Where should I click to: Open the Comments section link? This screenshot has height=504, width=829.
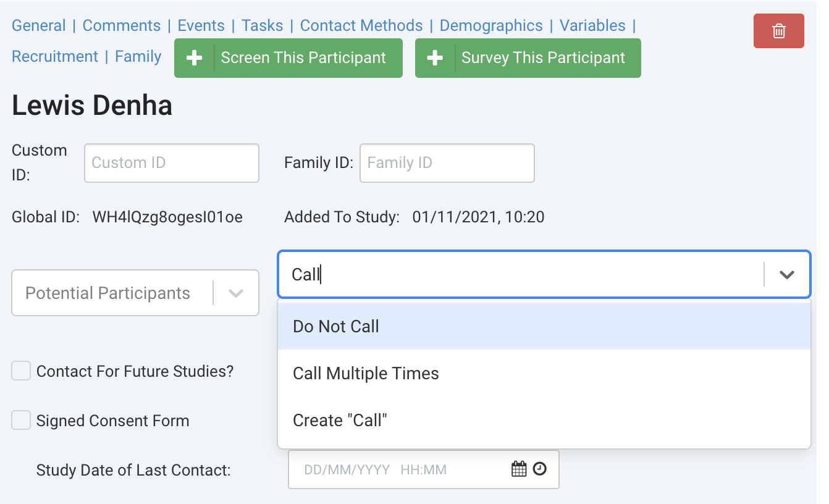pyautogui.click(x=122, y=26)
